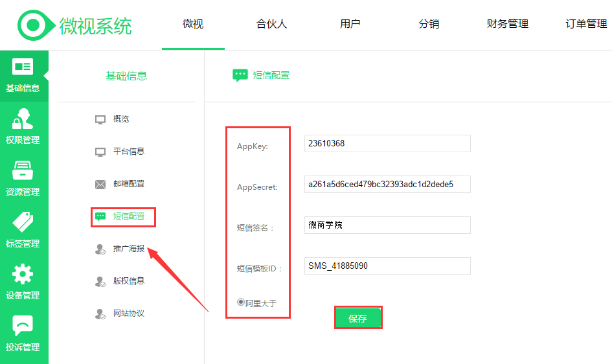612x364 pixels.
Task: Click the 短信模板ID input field
Action: point(387,266)
